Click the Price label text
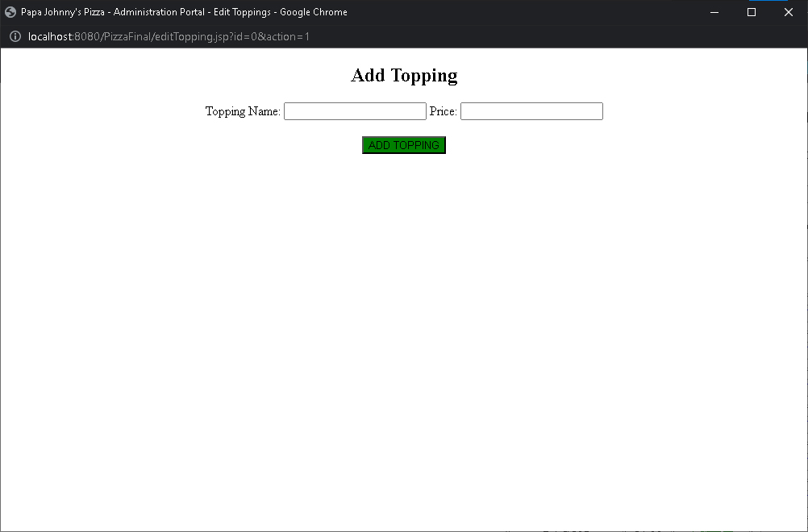The height and width of the screenshot is (532, 808). click(x=443, y=111)
